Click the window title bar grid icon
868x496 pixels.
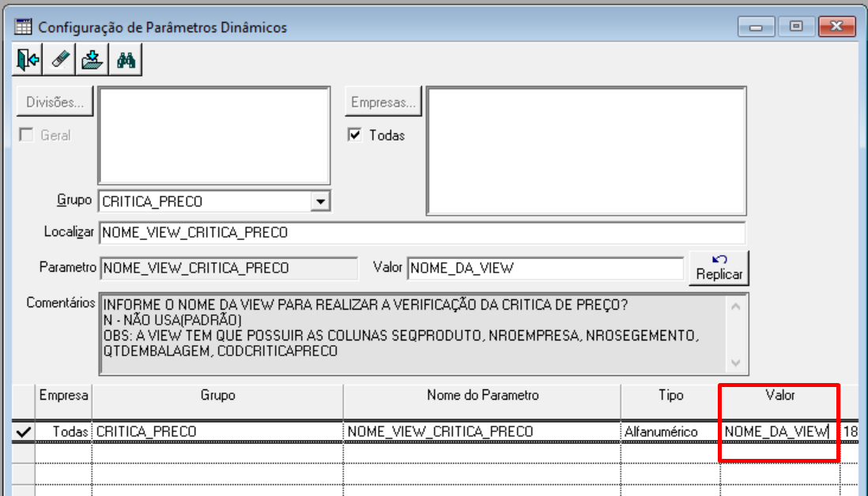[23, 27]
